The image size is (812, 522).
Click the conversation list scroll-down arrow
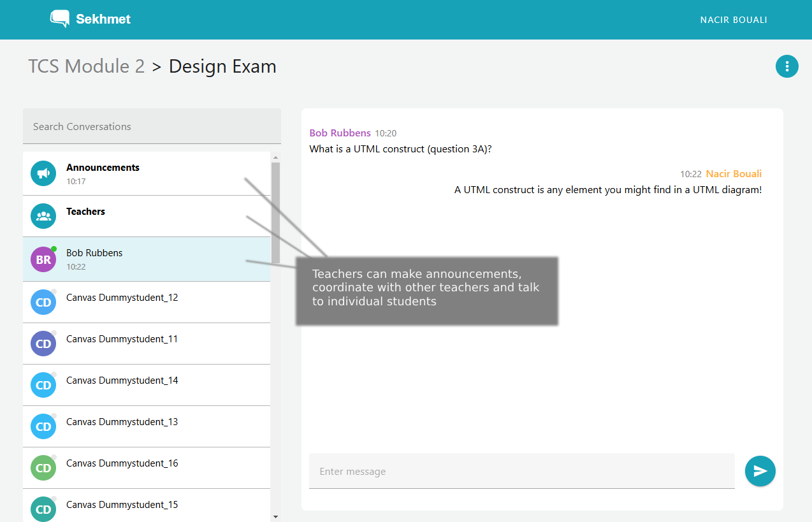click(x=275, y=517)
